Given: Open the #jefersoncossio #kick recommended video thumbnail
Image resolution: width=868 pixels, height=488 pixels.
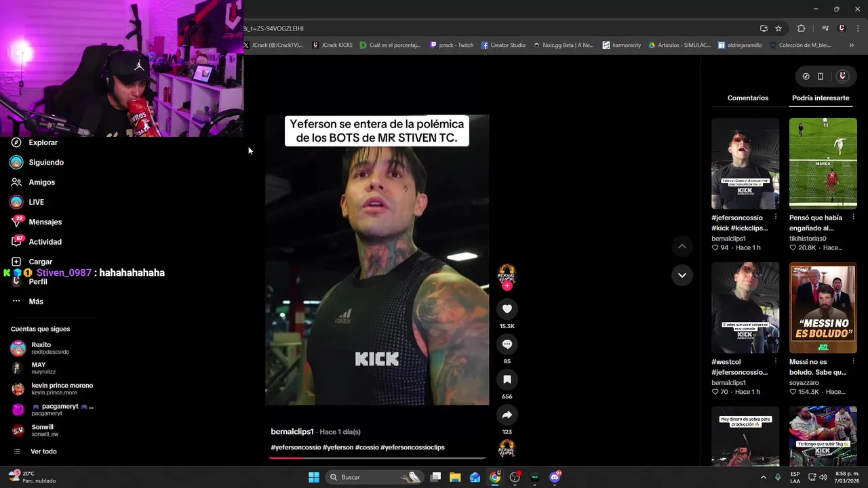Looking at the screenshot, I should coord(745,163).
